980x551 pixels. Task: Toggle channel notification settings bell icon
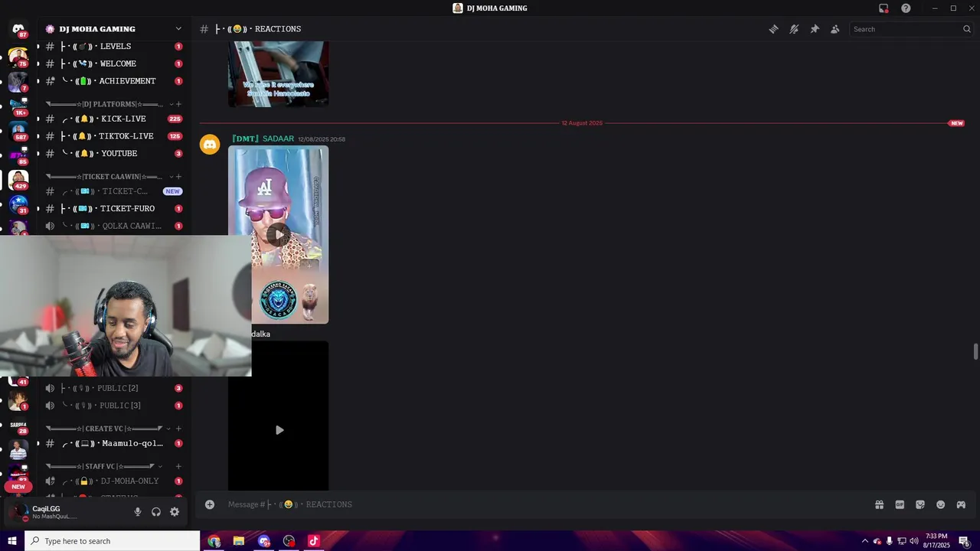point(794,29)
